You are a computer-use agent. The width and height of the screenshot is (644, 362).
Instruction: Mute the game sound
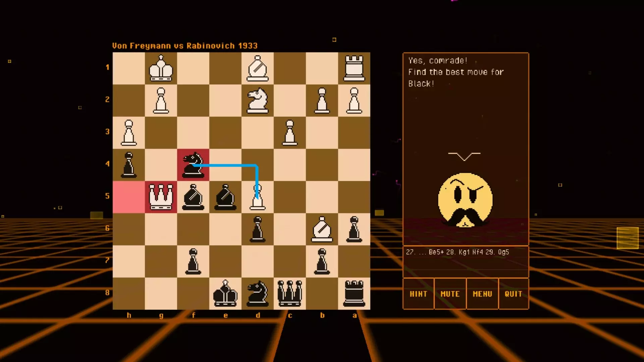(450, 294)
